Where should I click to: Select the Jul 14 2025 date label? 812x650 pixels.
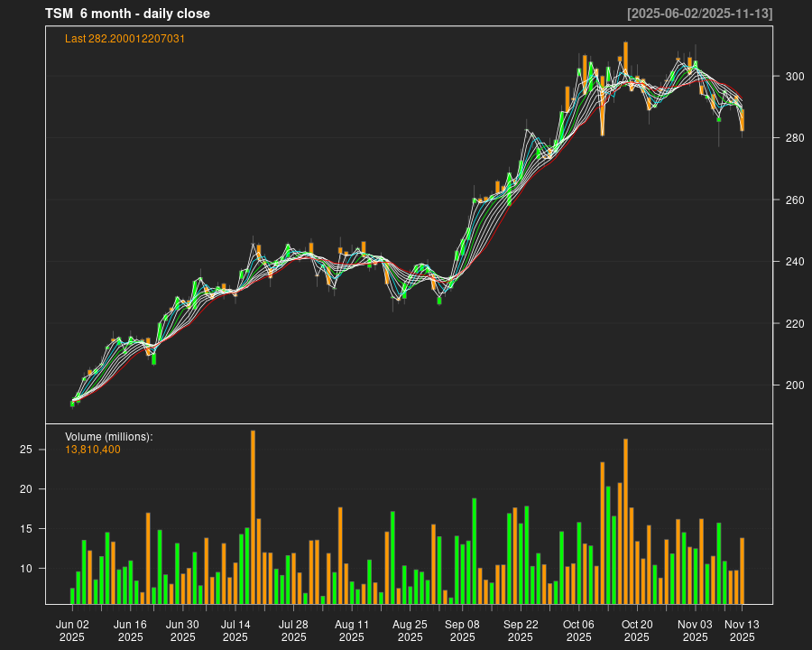[235, 630]
